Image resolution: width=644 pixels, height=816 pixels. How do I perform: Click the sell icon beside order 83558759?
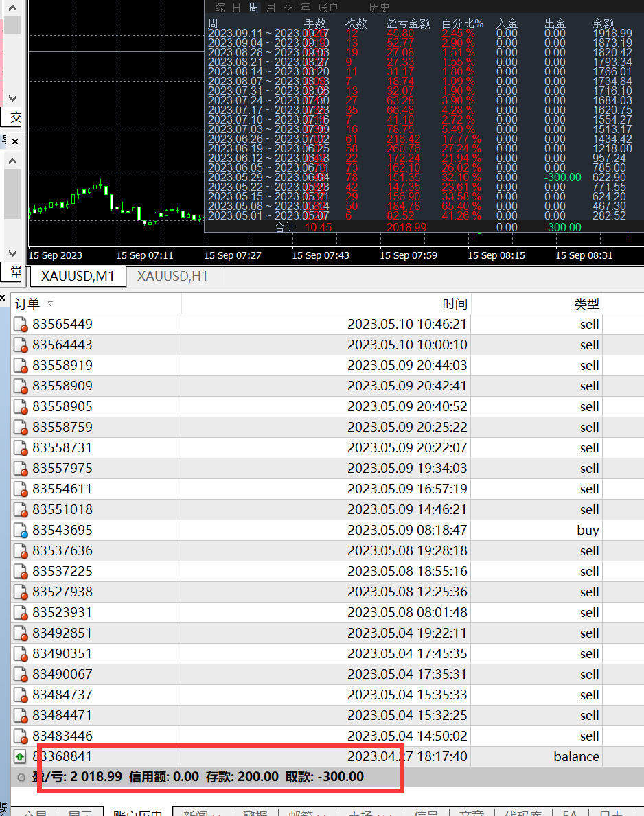point(21,428)
